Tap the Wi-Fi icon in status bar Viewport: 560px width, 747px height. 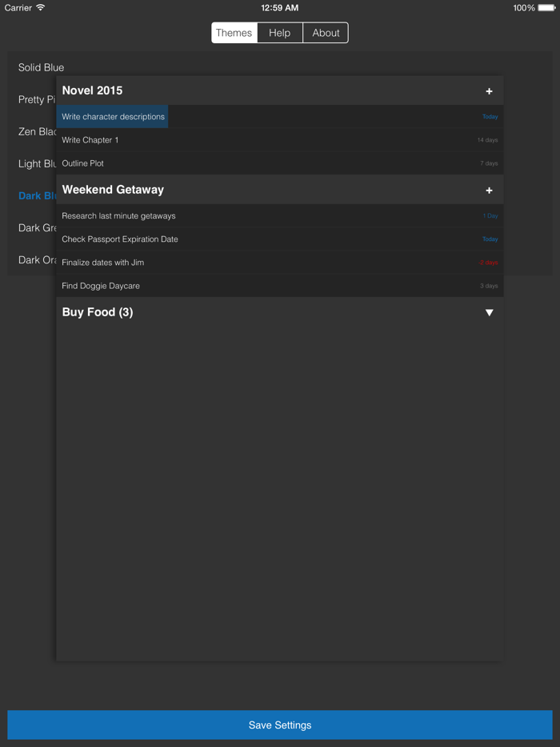pyautogui.click(x=39, y=7)
